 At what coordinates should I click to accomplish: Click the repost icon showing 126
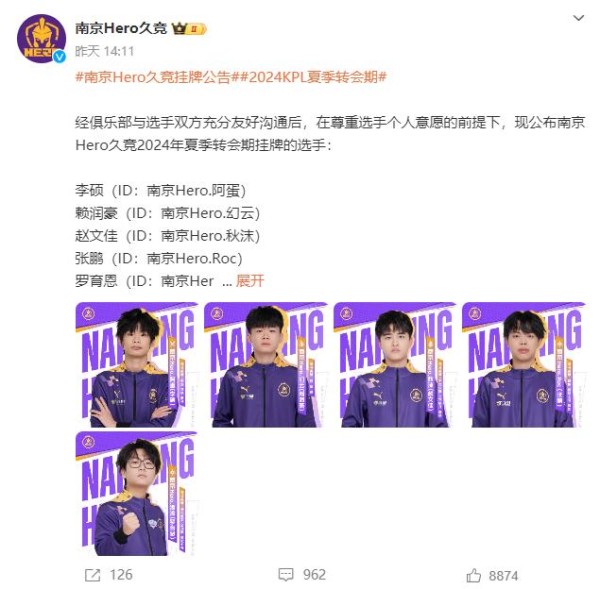pyautogui.click(x=93, y=575)
